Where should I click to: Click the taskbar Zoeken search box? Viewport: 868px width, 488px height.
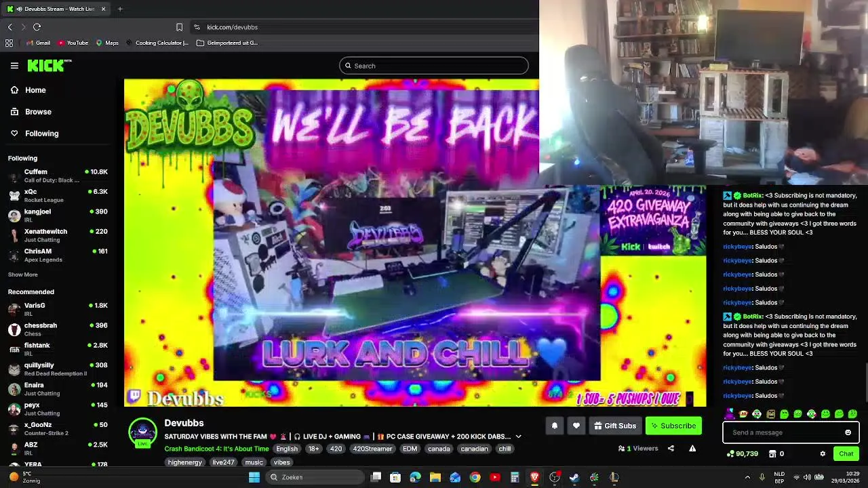tap(314, 477)
